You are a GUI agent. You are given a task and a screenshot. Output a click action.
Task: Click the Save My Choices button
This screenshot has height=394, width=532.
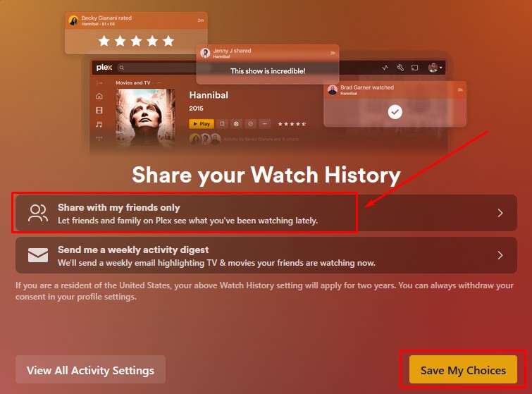pos(463,369)
